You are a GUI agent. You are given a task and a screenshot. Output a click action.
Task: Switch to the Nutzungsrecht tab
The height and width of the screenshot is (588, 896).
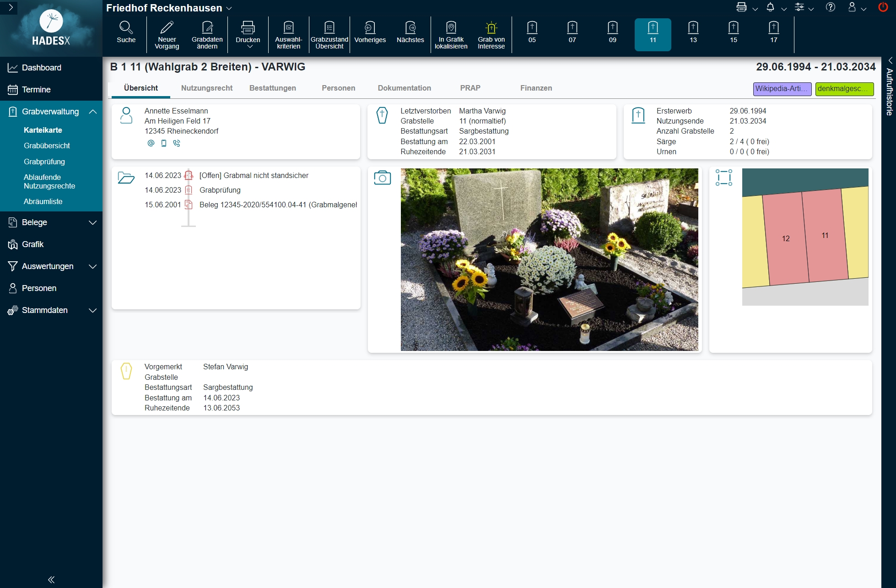tap(206, 88)
